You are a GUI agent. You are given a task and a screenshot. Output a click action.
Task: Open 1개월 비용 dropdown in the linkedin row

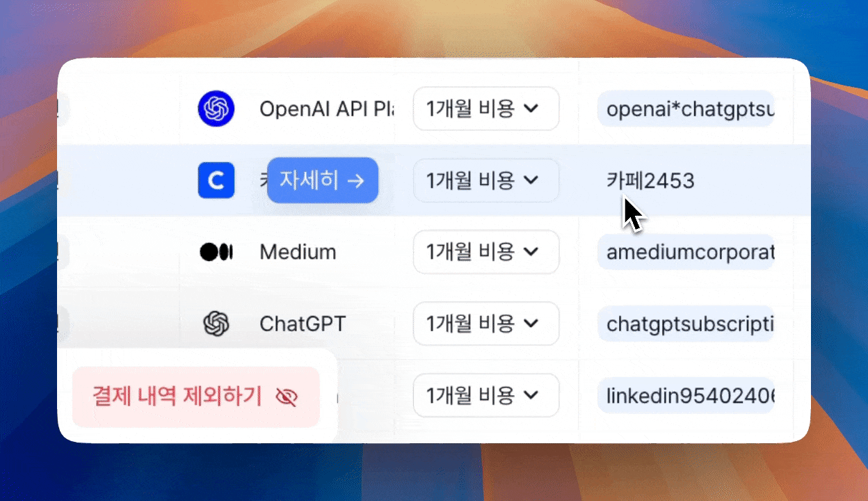coord(485,395)
